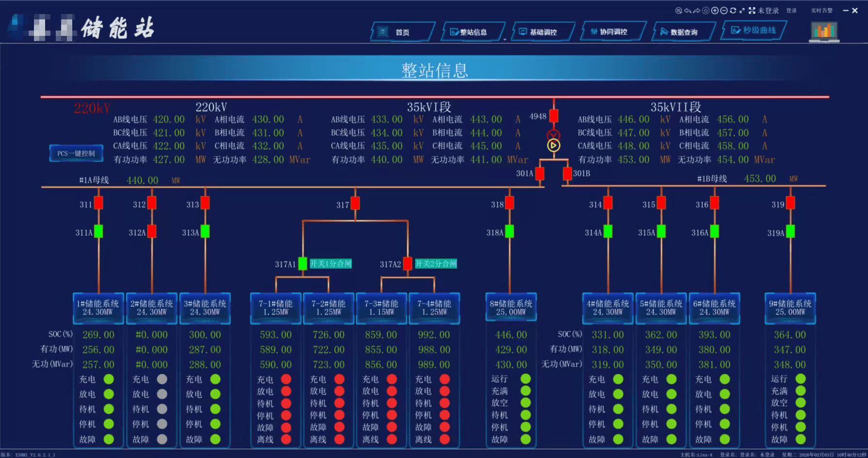The width and height of the screenshot is (868, 458).
Task: Click the 实时告警 real-time alarm text
Action: pos(821,11)
